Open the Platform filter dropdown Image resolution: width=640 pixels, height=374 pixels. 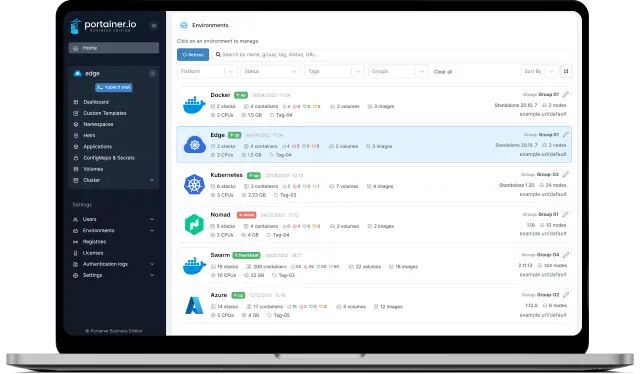207,71
